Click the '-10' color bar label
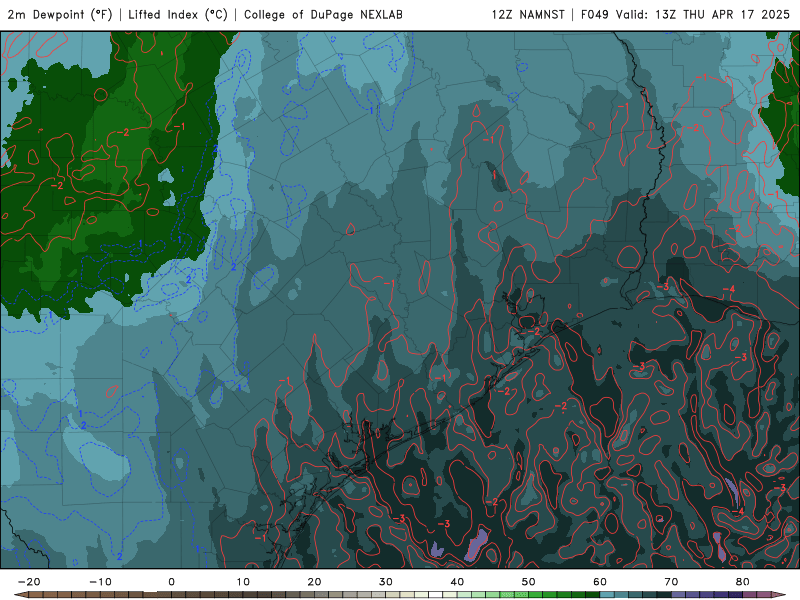The width and height of the screenshot is (800, 600). [100, 582]
